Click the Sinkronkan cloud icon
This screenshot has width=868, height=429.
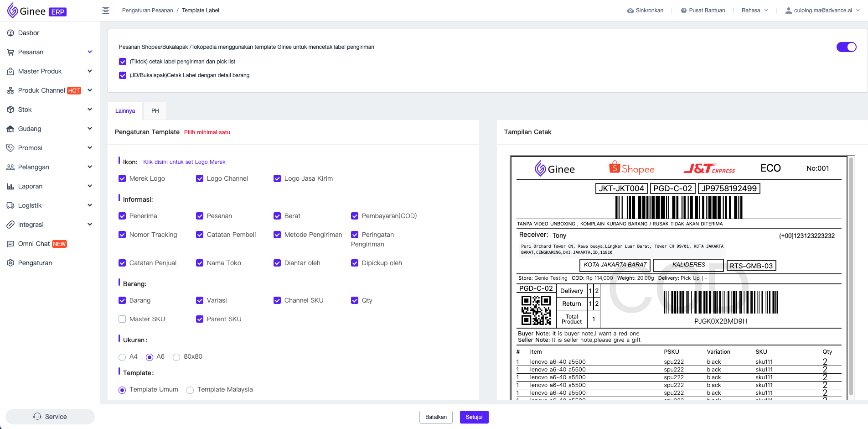click(x=630, y=10)
